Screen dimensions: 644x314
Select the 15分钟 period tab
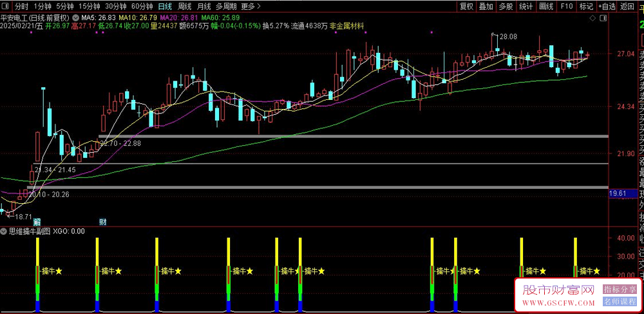tap(89, 6)
